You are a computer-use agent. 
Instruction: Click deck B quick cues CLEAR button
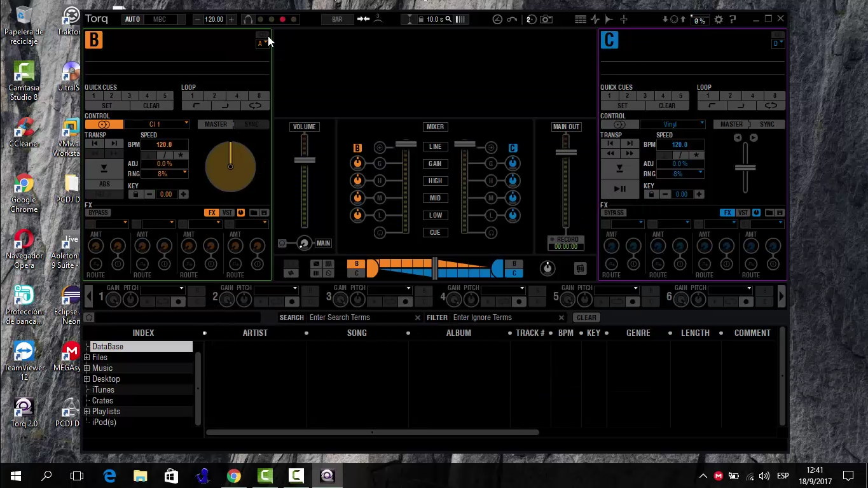[151, 106]
